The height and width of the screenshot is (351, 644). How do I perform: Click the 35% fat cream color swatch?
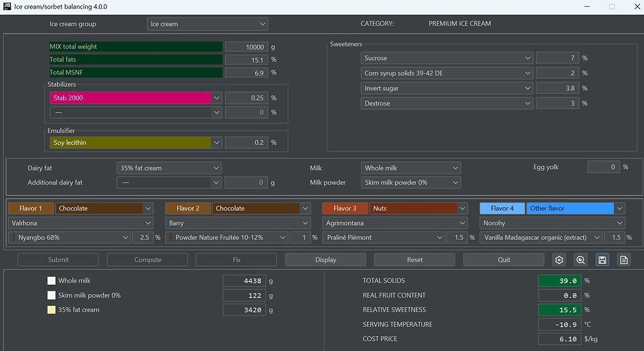click(x=52, y=310)
